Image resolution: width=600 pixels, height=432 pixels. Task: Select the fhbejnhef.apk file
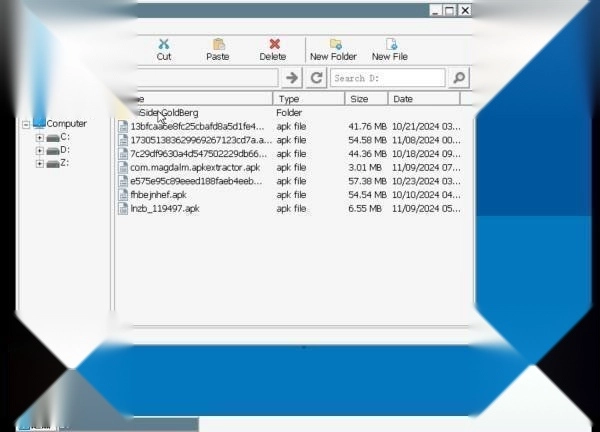tap(158, 195)
